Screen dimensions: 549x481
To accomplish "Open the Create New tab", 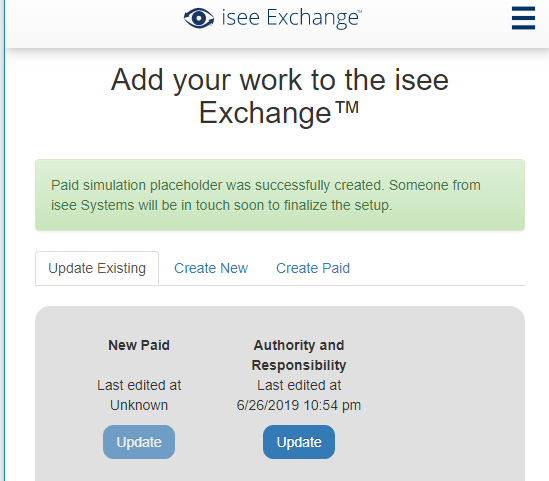I will (211, 268).
